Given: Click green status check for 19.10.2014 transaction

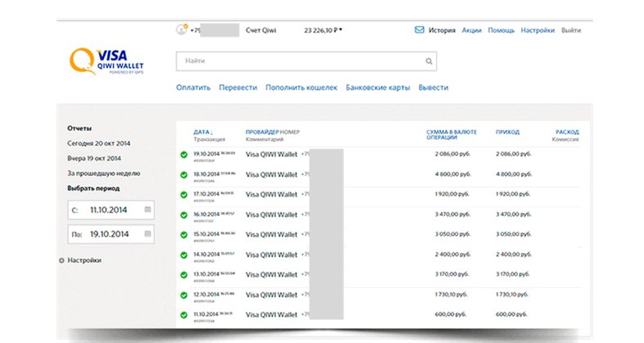Looking at the screenshot, I should pyautogui.click(x=184, y=154).
